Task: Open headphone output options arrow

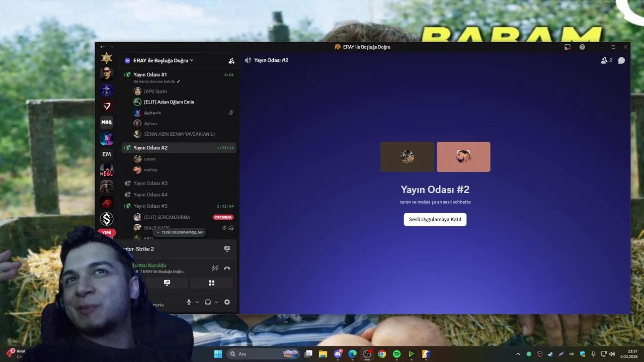Action: tap(216, 302)
